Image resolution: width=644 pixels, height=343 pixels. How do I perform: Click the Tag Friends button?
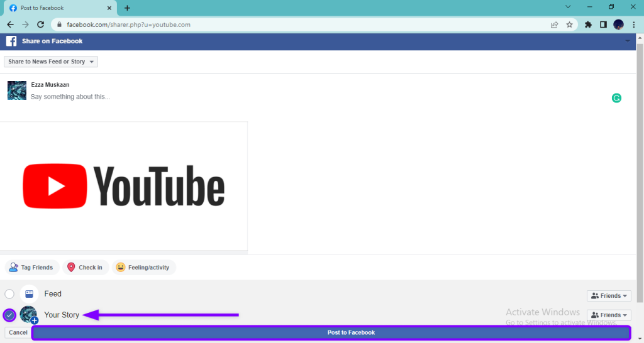click(x=31, y=268)
